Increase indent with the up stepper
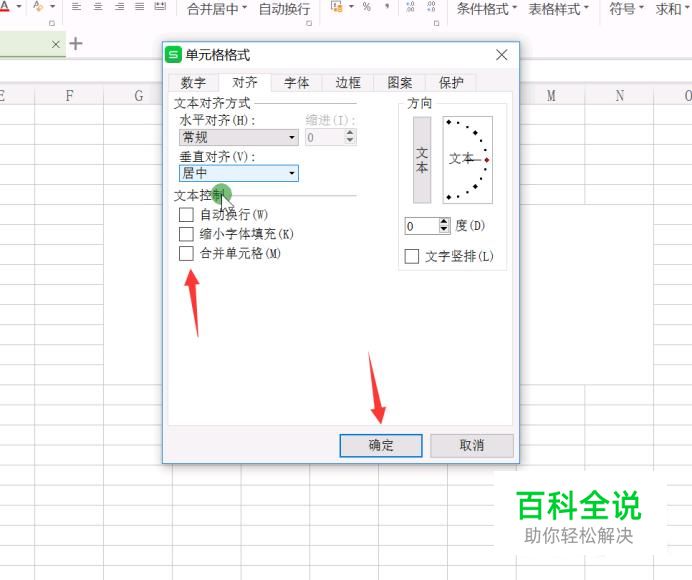Viewport: 692px width, 580px height. click(350, 133)
